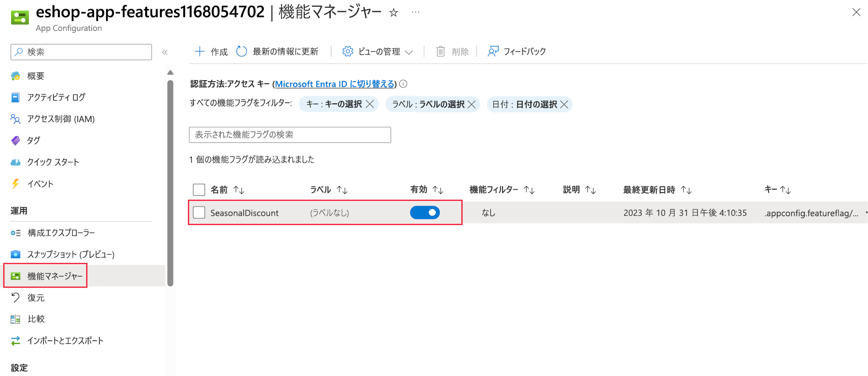Viewport: 868px width, 376px height.
Task: Remove the ラベル filter with its X
Action: tap(472, 104)
